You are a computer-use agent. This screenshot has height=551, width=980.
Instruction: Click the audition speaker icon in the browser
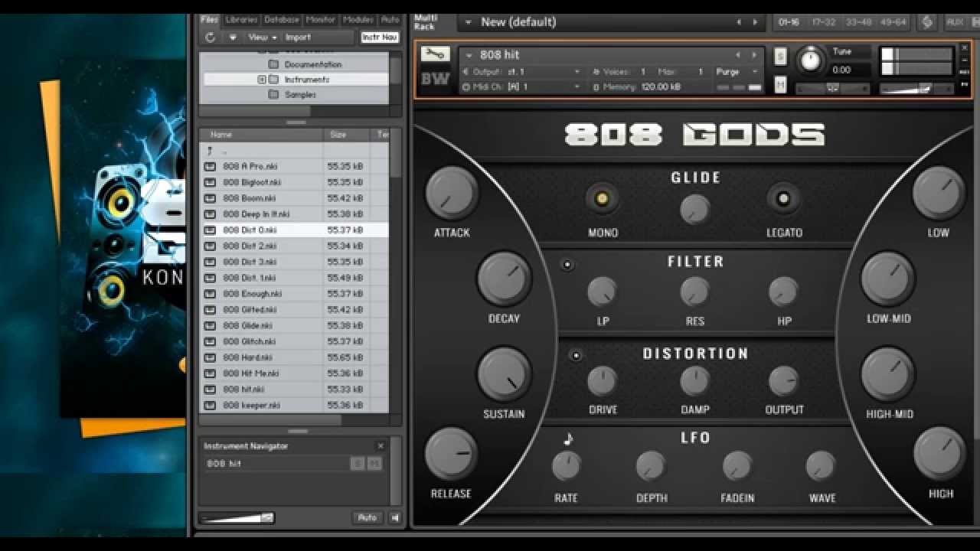click(395, 518)
